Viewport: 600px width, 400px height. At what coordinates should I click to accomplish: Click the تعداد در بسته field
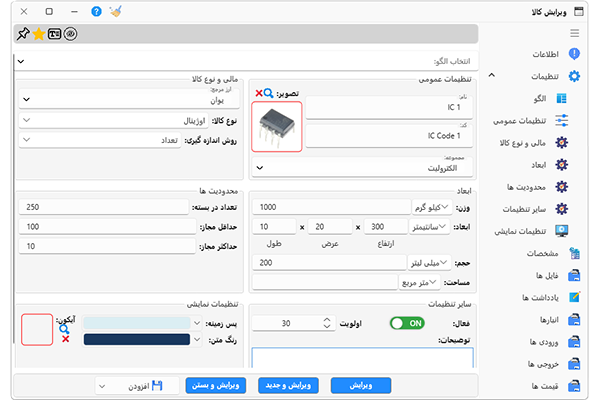tap(104, 207)
